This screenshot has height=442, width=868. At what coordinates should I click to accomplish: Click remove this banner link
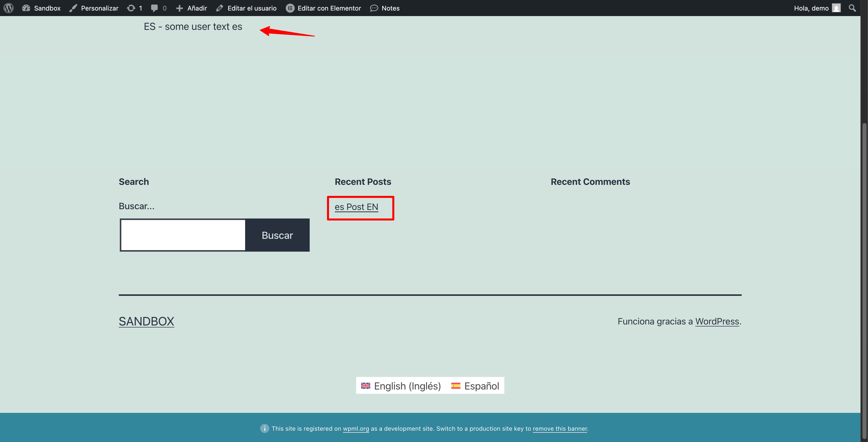pyautogui.click(x=560, y=428)
